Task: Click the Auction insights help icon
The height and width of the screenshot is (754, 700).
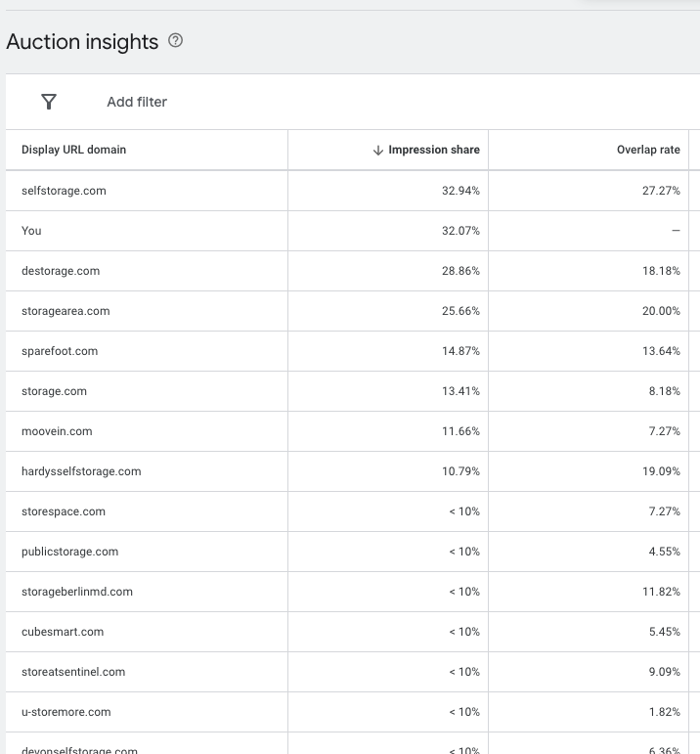Action: (176, 41)
